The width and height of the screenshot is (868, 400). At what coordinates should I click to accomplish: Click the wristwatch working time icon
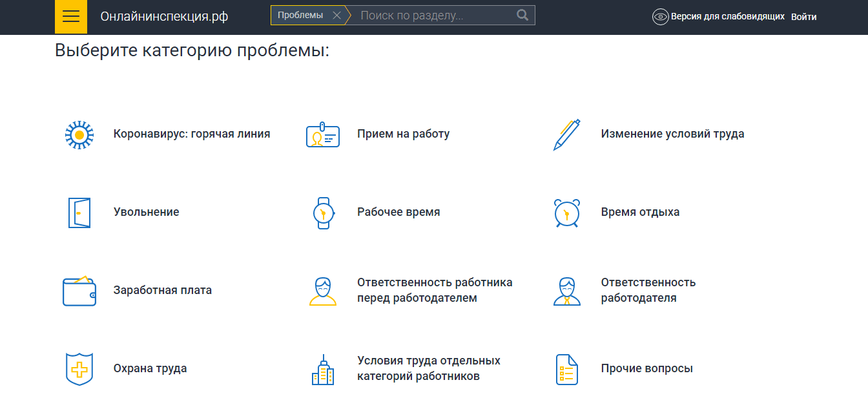[323, 213]
